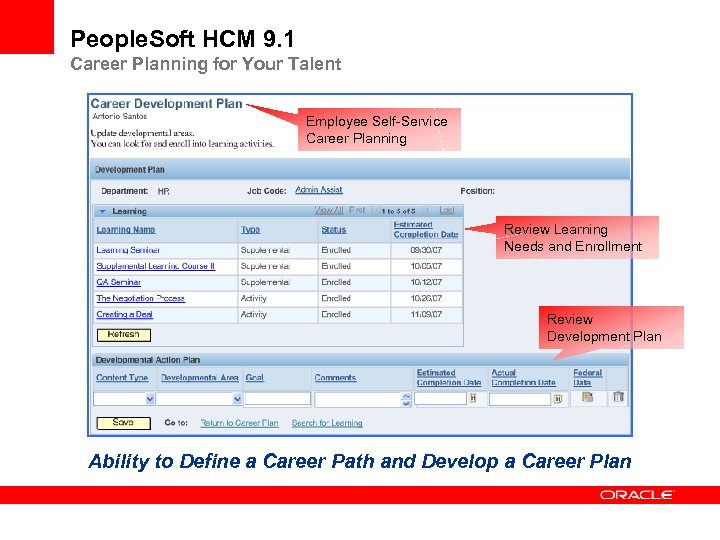Open the Creating a Deal link
This screenshot has width=720, height=540.
(x=124, y=315)
